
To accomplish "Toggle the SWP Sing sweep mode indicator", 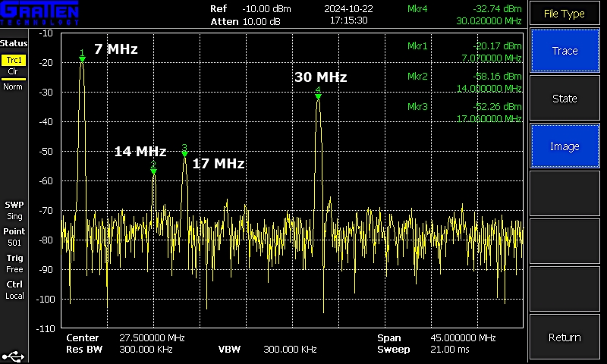I will (14, 210).
